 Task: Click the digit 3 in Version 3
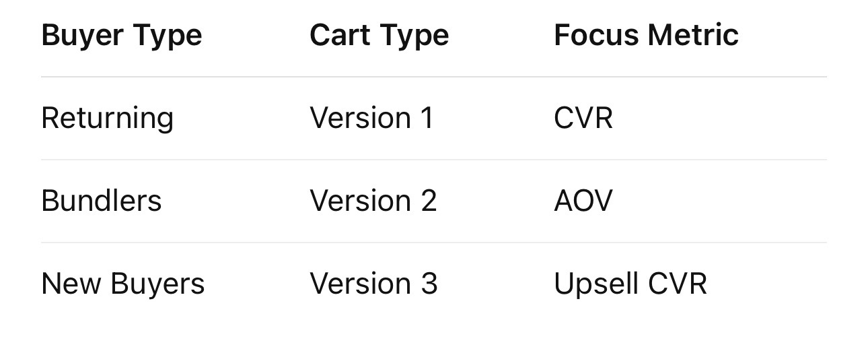click(x=429, y=284)
